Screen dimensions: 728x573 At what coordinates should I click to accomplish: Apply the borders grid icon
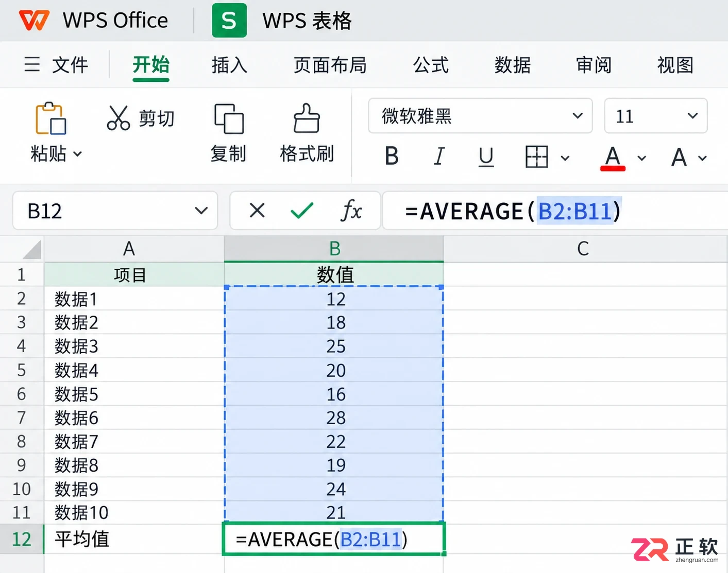536,157
